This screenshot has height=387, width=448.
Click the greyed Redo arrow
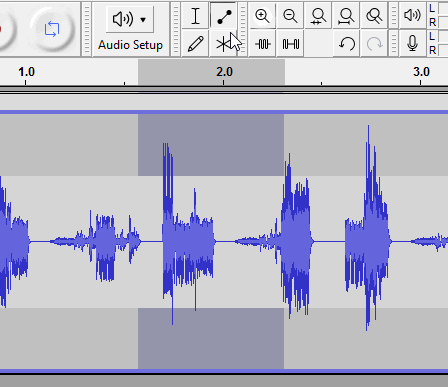[374, 44]
